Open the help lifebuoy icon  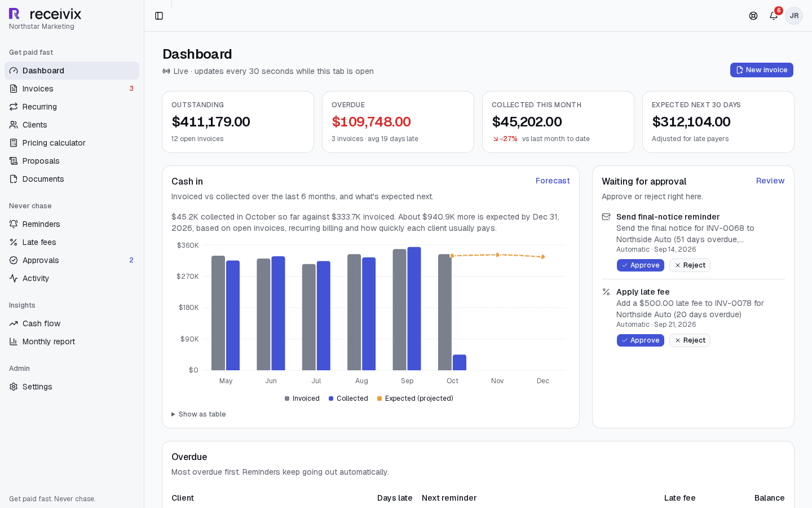pyautogui.click(x=753, y=16)
